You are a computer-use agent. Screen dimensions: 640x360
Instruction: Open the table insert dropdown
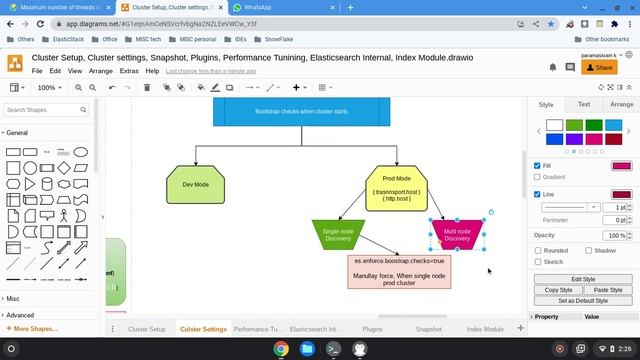click(325, 87)
